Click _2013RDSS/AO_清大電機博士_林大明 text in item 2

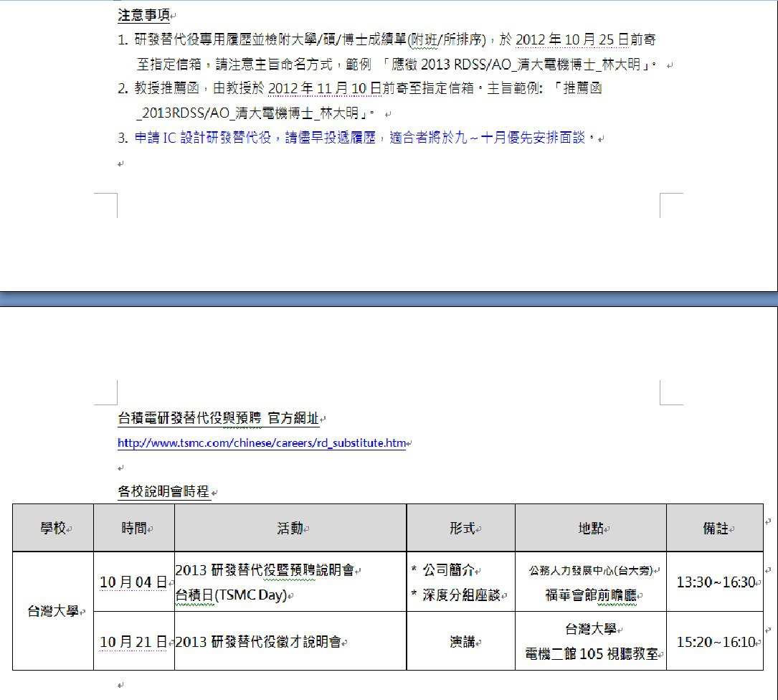click(x=248, y=113)
